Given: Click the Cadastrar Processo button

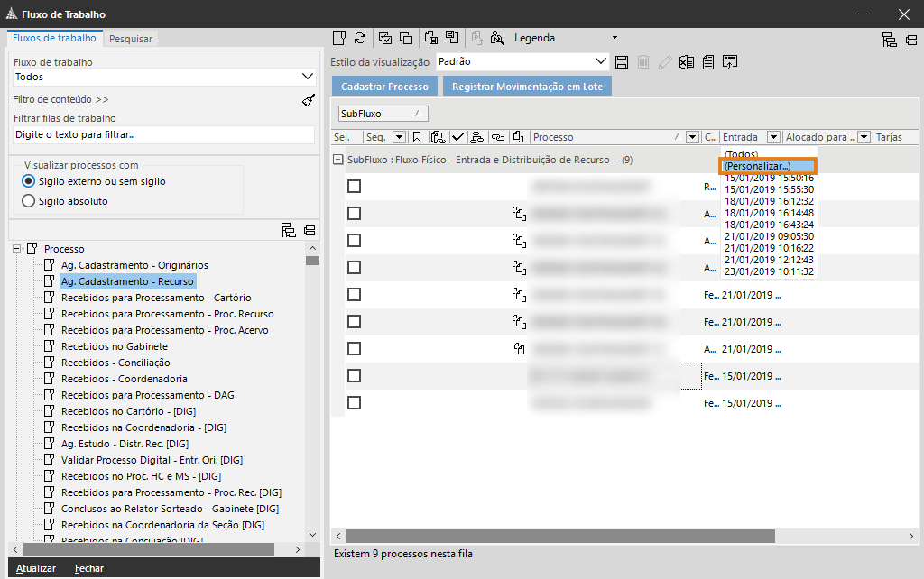Looking at the screenshot, I should 384,87.
